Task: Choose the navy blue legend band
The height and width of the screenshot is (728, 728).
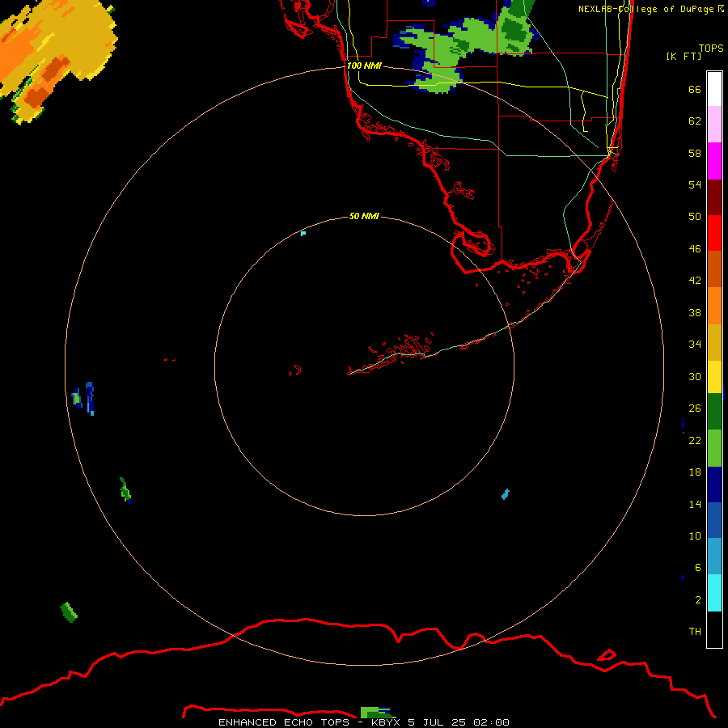Action: [x=714, y=485]
